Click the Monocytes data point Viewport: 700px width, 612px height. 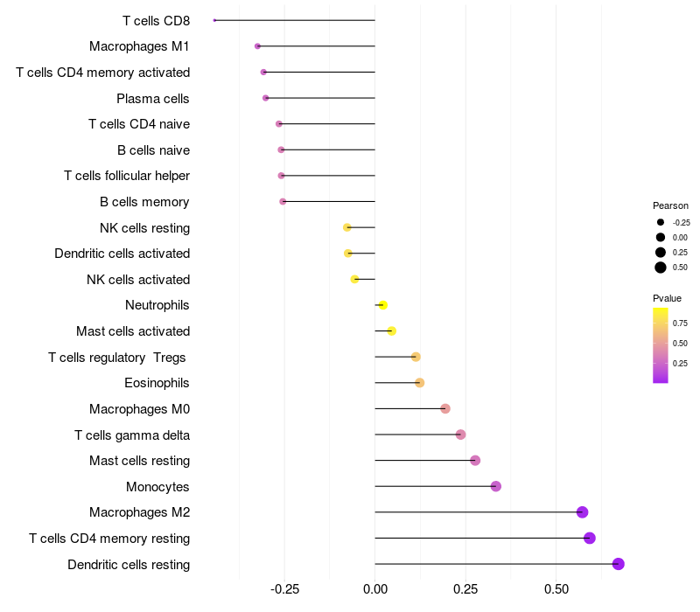tap(495, 486)
